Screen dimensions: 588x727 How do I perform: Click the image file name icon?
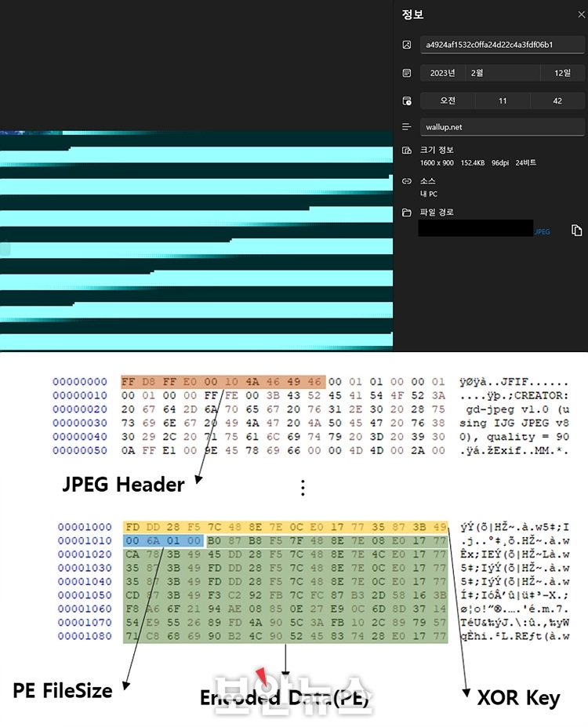point(406,45)
